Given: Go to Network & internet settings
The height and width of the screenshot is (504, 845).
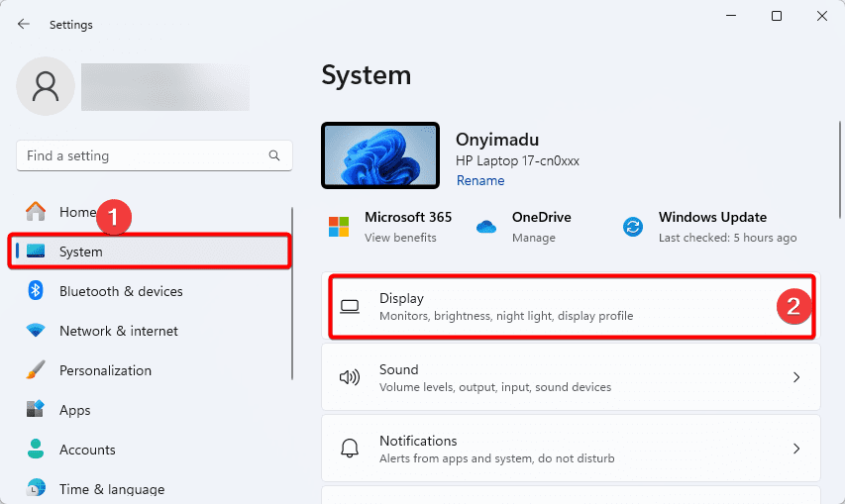Looking at the screenshot, I should (119, 331).
